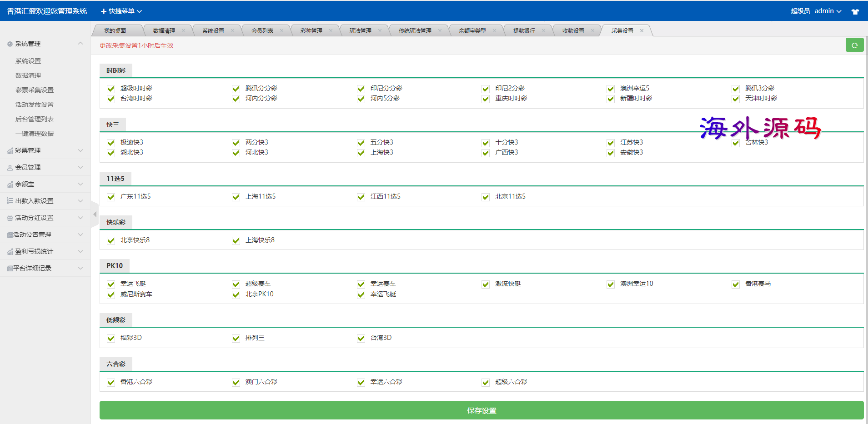Click the chart icon beside 余额宝

pos(10,185)
